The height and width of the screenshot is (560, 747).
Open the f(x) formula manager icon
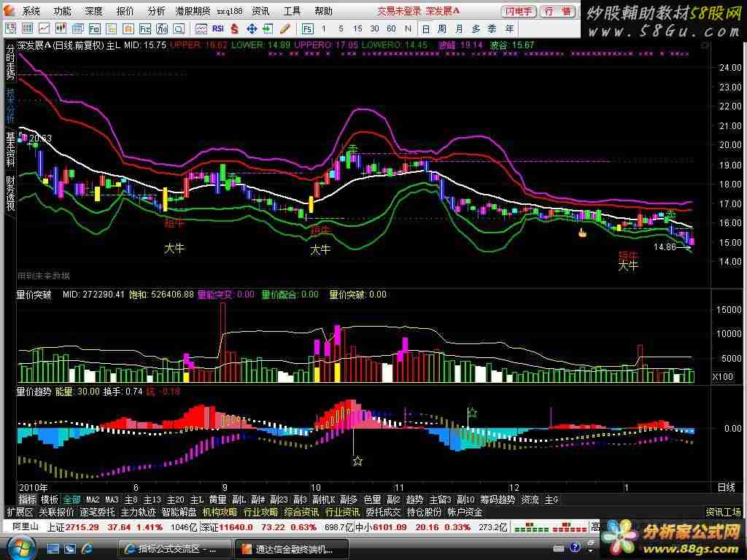[x=162, y=29]
